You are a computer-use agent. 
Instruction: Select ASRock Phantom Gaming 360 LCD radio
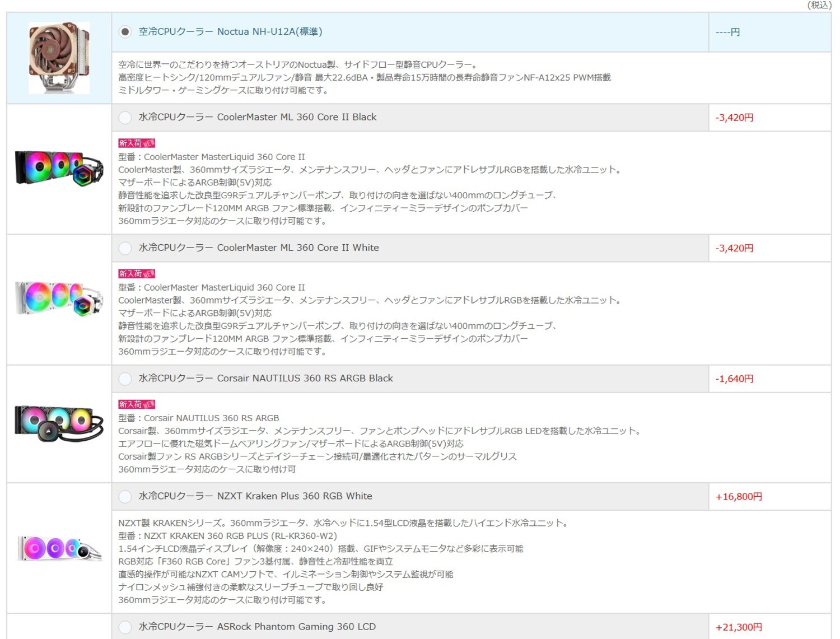pos(125,627)
